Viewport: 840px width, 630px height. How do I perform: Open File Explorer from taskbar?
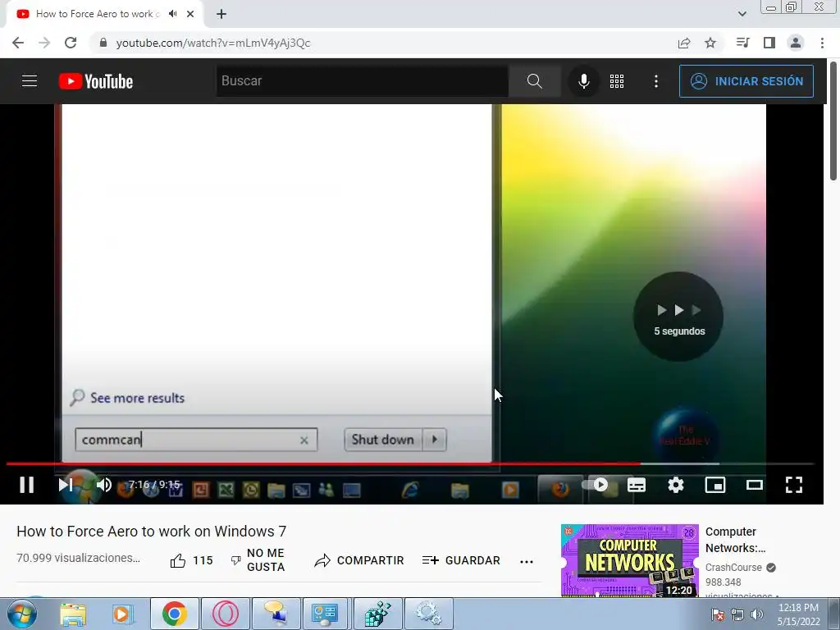coord(73,614)
